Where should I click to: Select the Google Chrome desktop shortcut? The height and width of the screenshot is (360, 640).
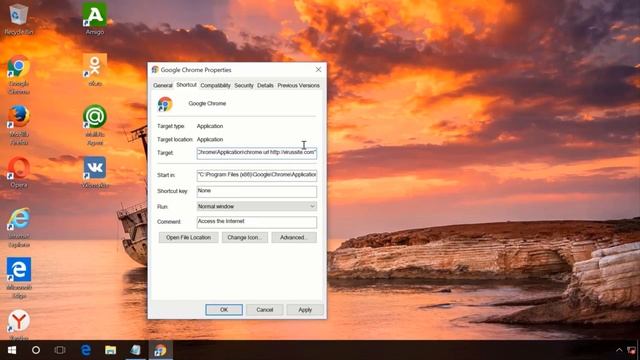pos(18,74)
